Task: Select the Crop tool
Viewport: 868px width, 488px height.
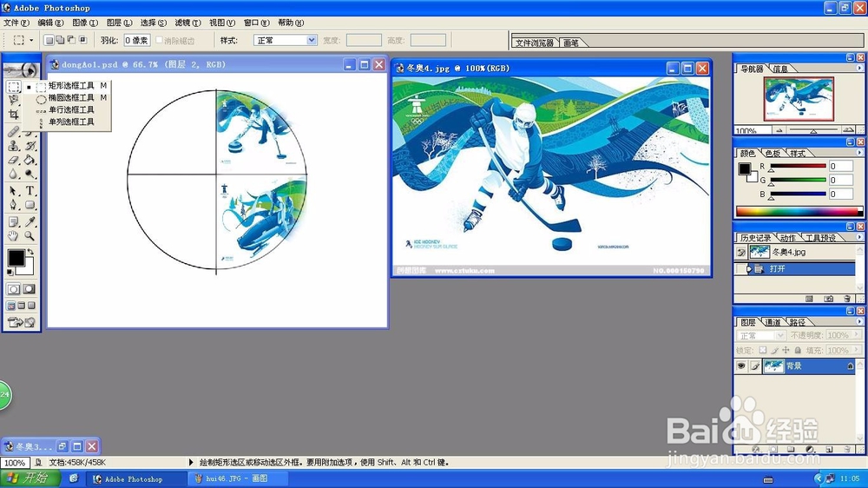Action: (13, 115)
